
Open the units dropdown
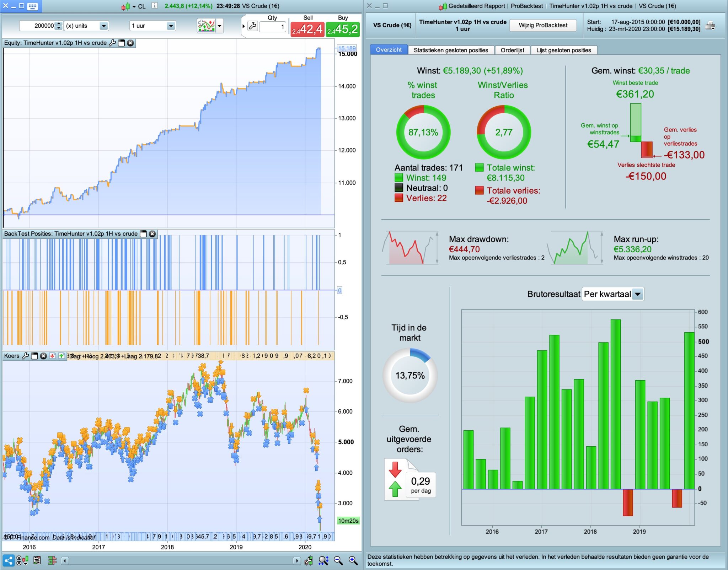pyautogui.click(x=103, y=26)
